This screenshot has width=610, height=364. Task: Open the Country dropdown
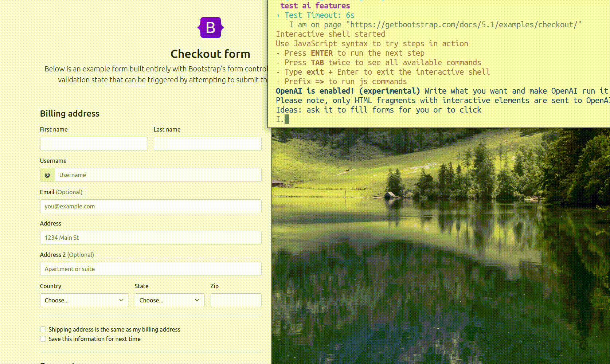84,300
